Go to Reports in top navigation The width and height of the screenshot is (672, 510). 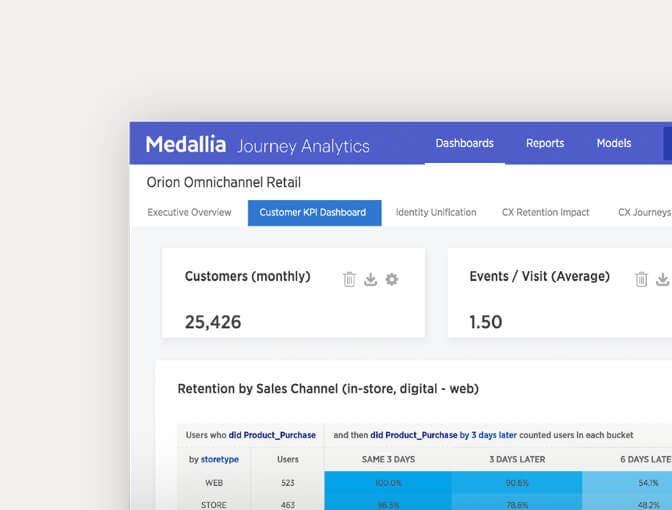tap(545, 143)
